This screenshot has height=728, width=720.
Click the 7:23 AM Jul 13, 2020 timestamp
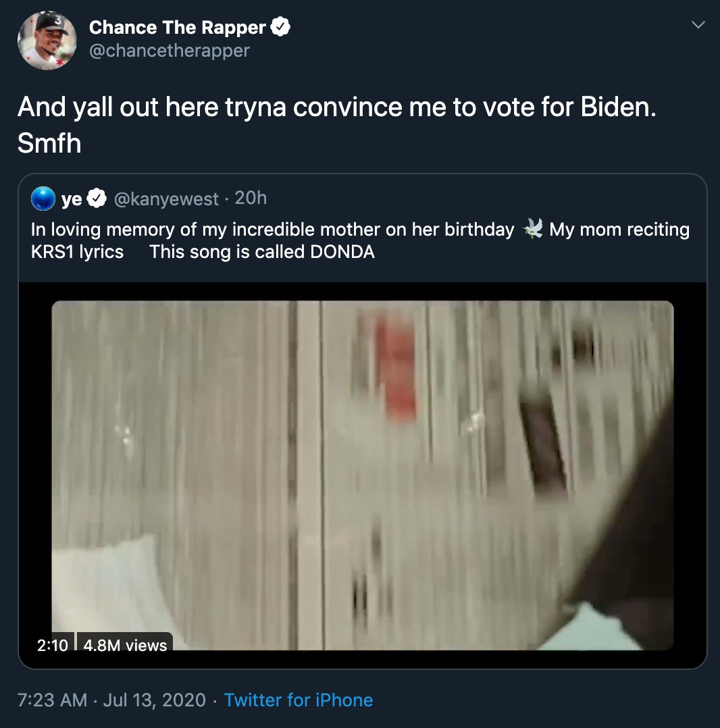111,700
